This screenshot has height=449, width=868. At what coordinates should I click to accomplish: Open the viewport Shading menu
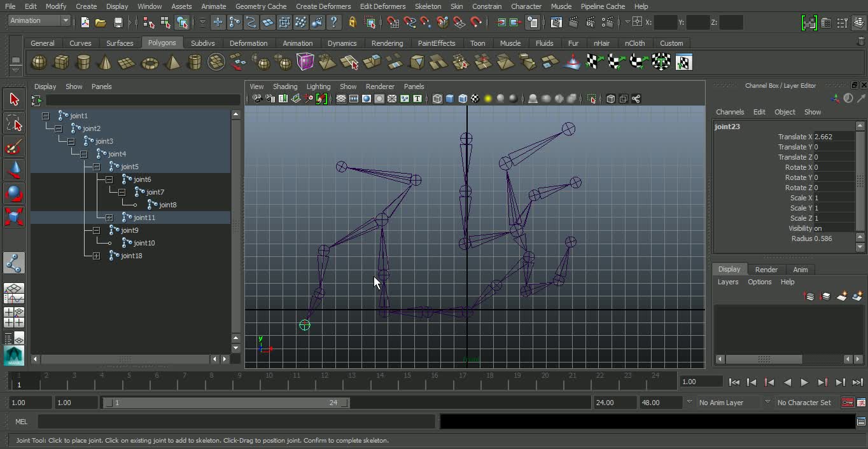[x=285, y=86]
